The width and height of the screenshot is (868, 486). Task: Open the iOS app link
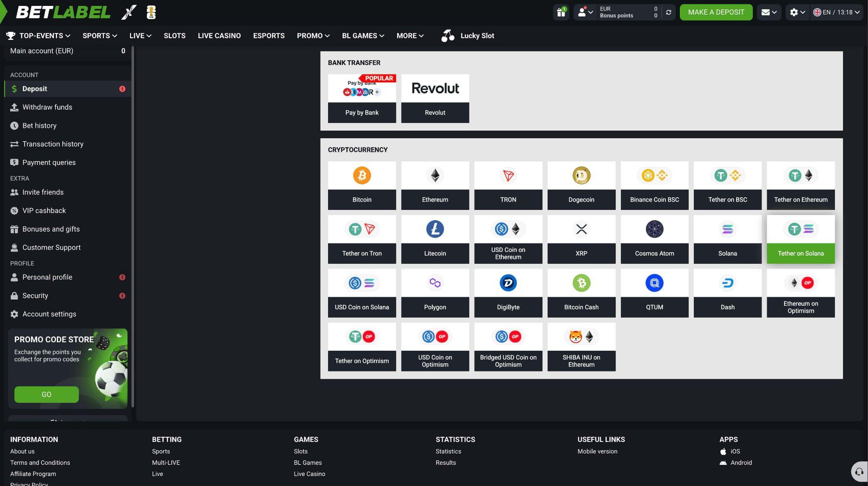(x=730, y=452)
